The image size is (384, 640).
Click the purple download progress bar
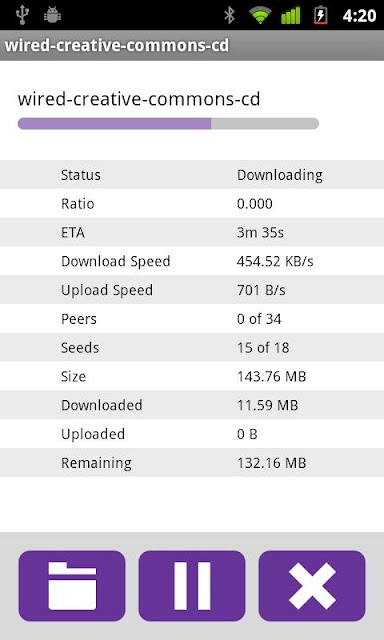168,124
